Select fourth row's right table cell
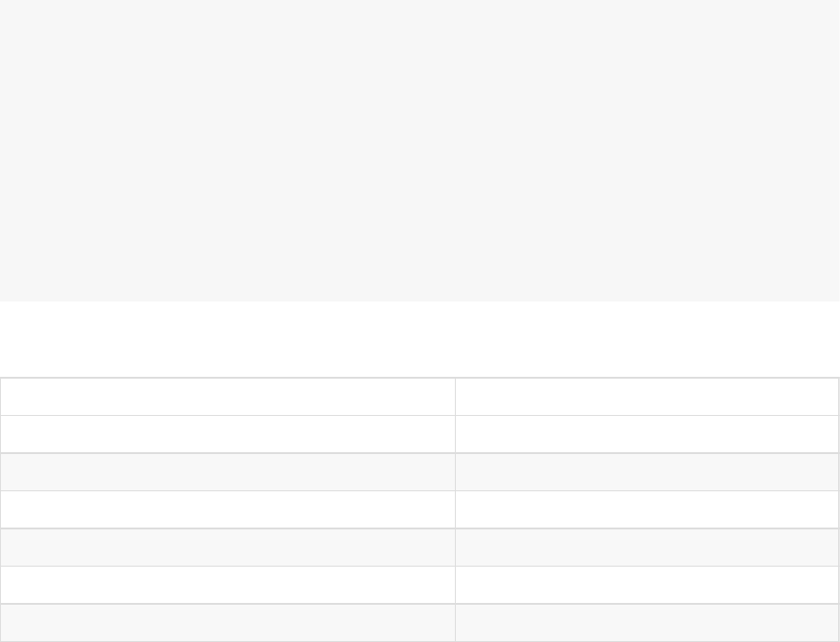Viewport: 840px width, 642px height. coord(647,510)
